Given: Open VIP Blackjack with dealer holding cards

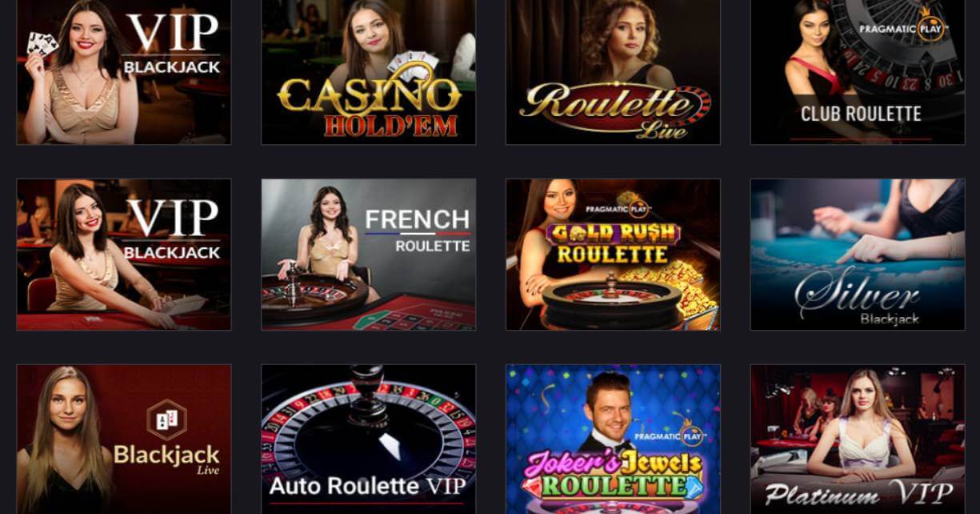Looking at the screenshot, I should (x=124, y=72).
